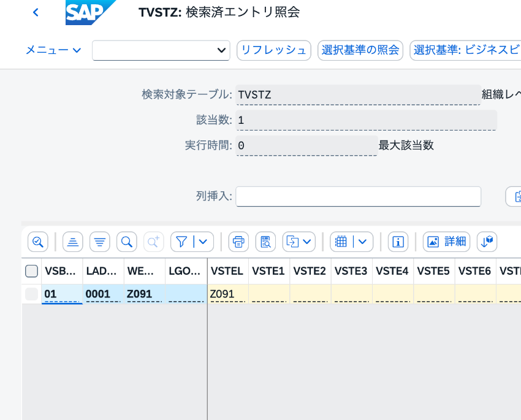
Task: Click the リフレッシュ button
Action: (274, 50)
